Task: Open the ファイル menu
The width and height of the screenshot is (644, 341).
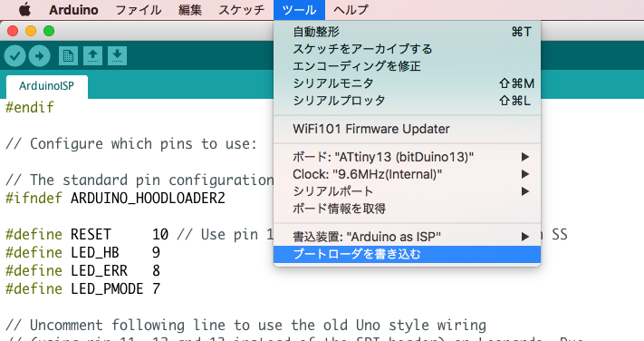Action: (138, 9)
